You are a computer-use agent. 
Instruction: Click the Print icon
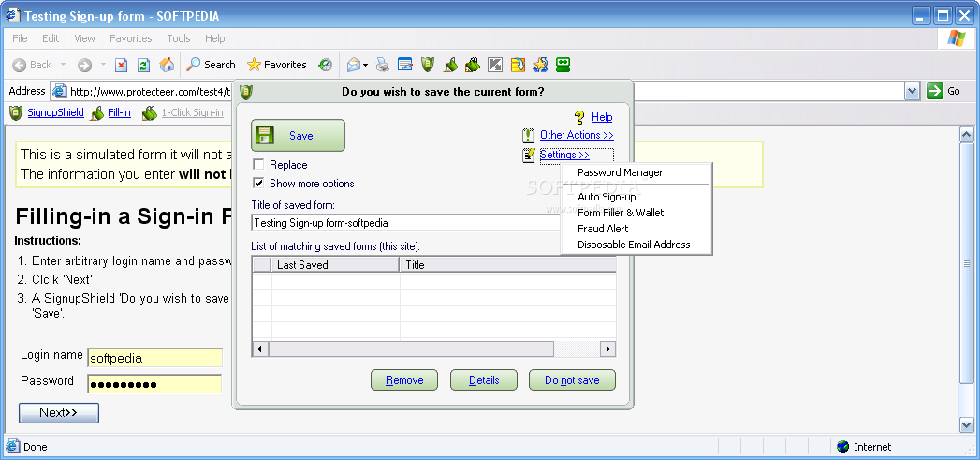pos(383,65)
